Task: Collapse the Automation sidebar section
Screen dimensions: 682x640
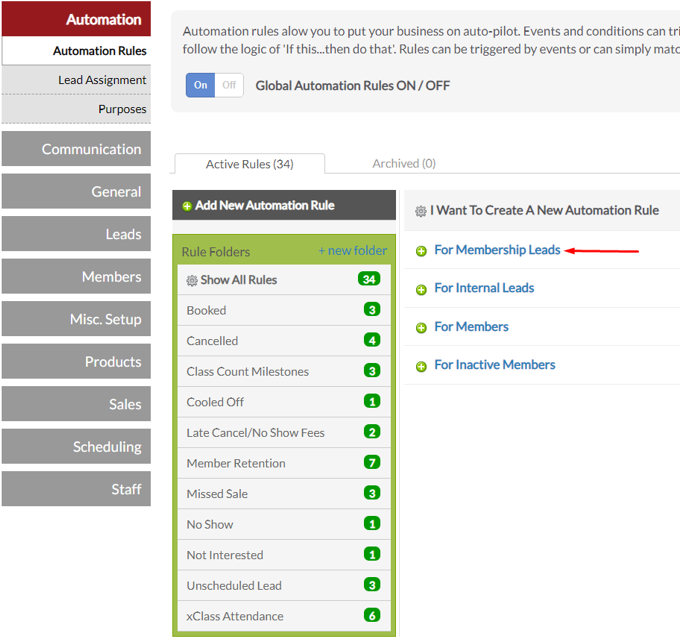Action: 77,19
